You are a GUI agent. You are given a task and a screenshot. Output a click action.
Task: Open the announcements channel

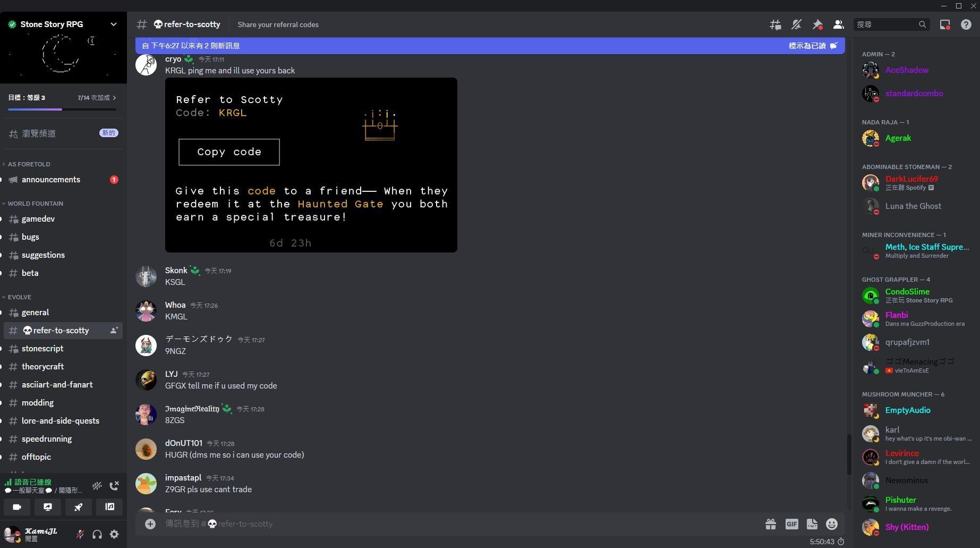[x=51, y=180]
